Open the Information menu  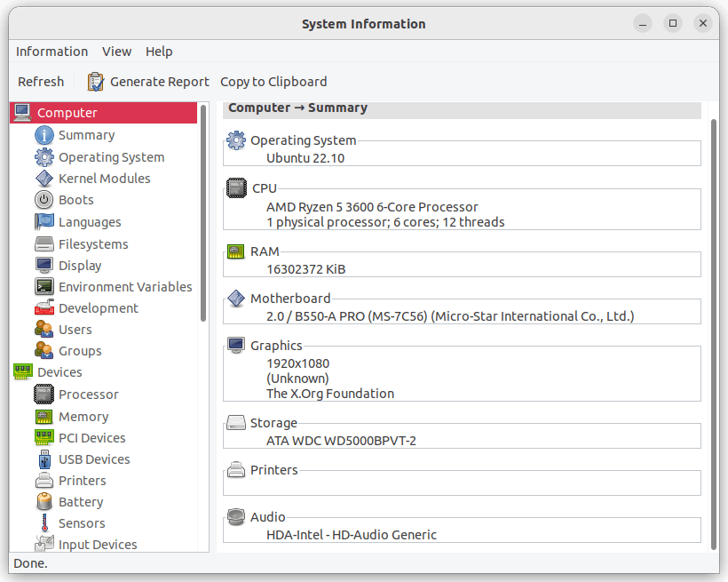tap(51, 52)
